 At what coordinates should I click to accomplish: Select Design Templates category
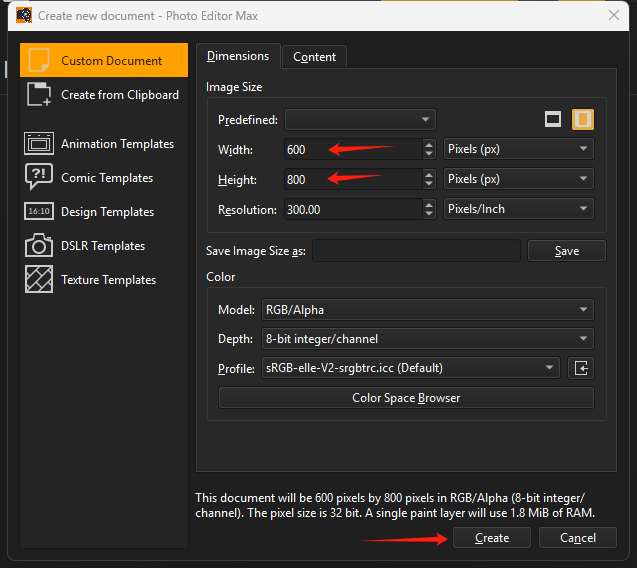[x=104, y=212]
